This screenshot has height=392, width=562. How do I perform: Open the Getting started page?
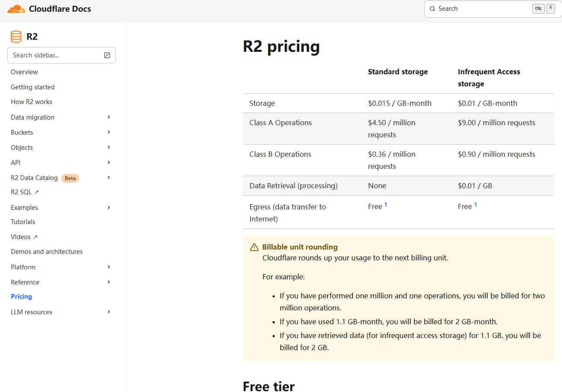point(32,87)
